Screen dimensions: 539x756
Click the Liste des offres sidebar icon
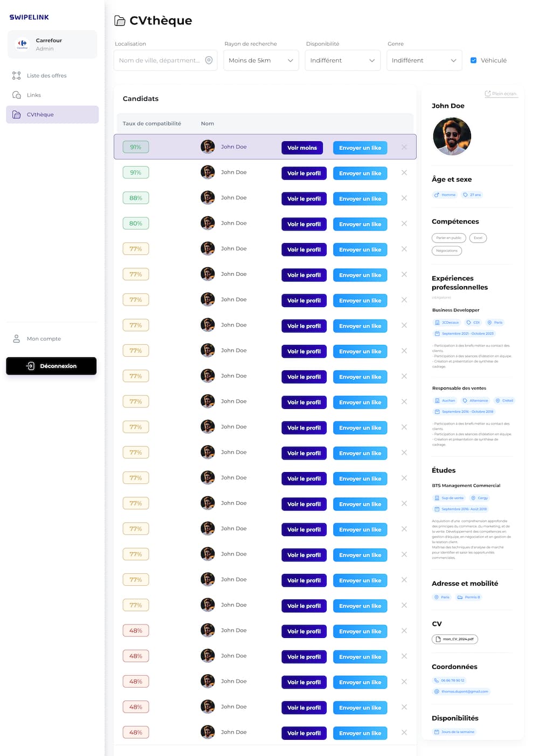pyautogui.click(x=17, y=76)
